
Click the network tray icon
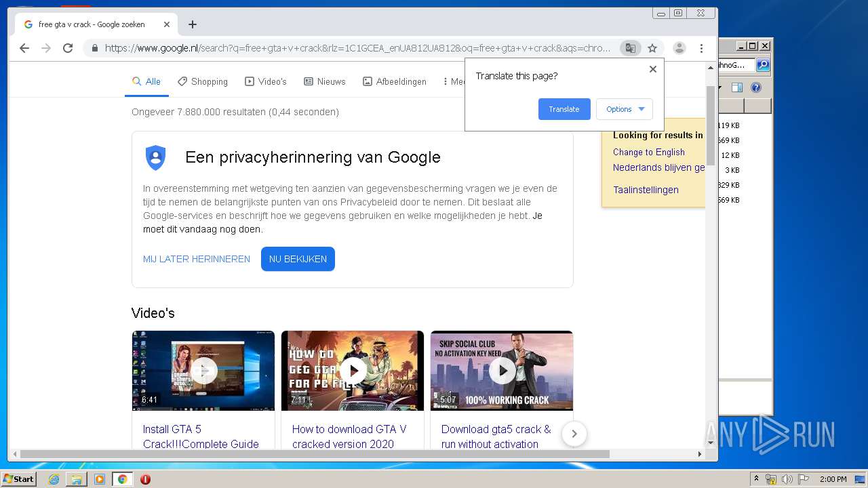771,479
